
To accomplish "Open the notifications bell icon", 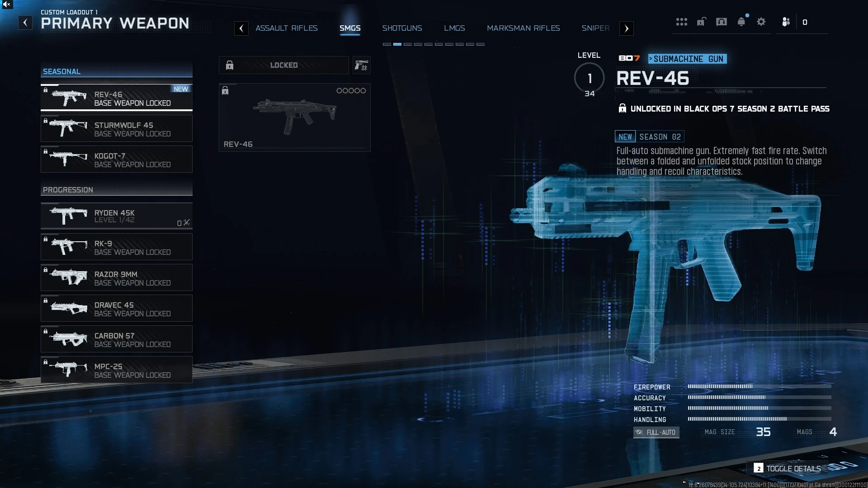I will 741,22.
